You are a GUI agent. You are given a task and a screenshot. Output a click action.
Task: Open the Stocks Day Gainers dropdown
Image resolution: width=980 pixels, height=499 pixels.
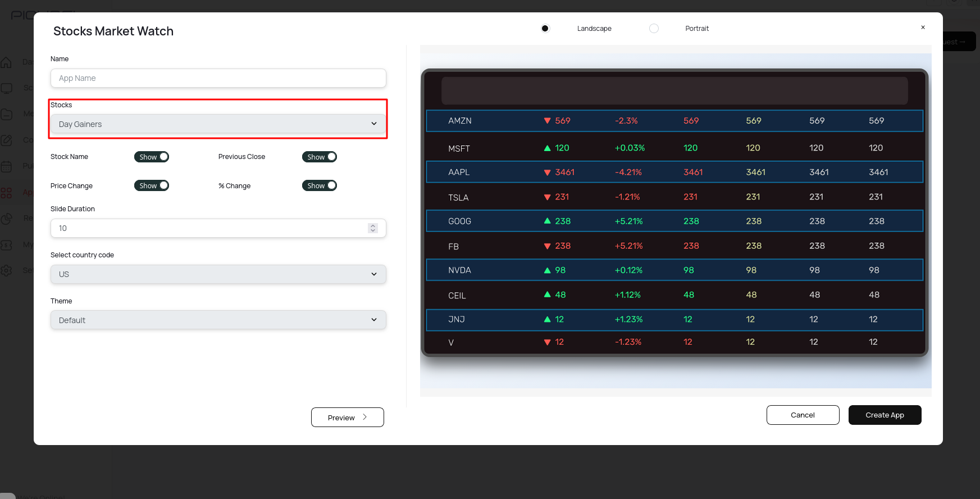pos(218,124)
